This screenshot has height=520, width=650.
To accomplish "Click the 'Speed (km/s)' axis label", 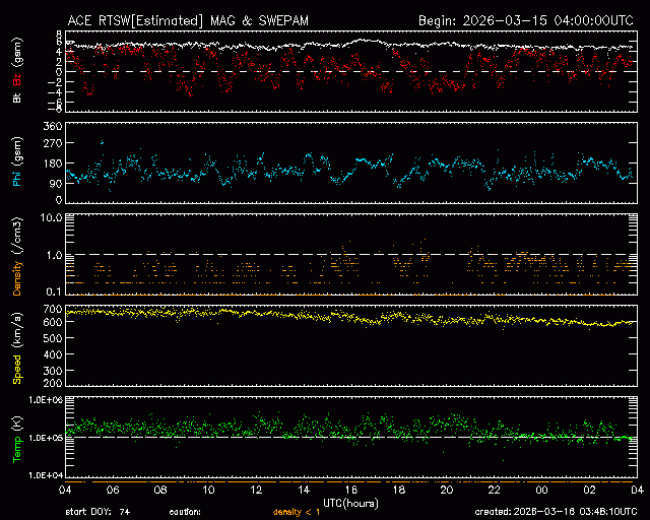I will (x=17, y=348).
